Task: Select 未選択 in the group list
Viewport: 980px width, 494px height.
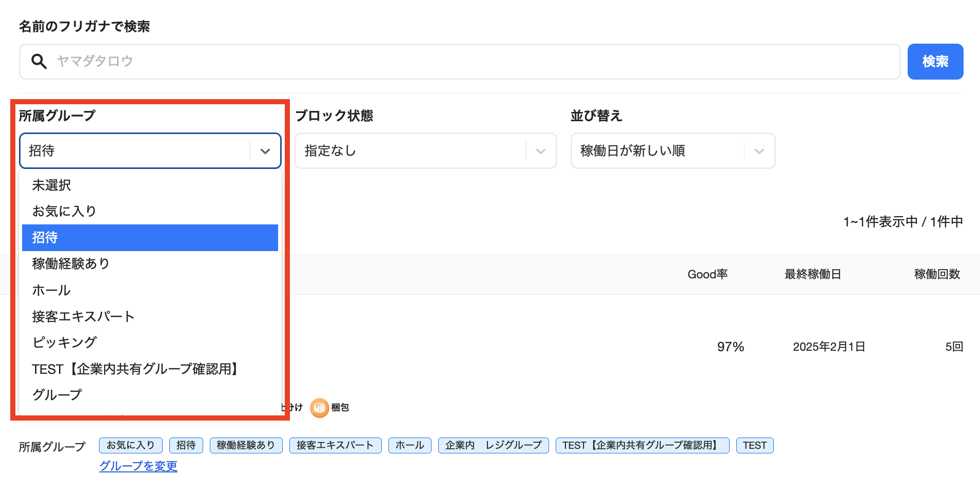Action: click(x=150, y=185)
